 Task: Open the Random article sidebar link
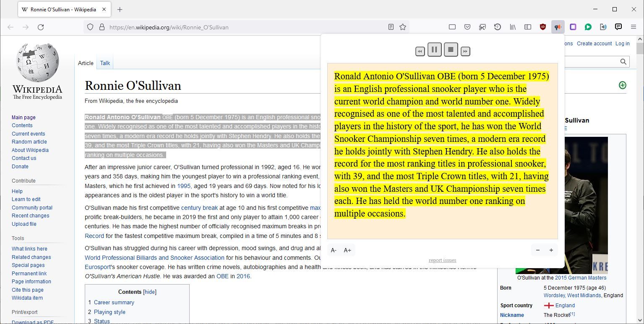pos(29,142)
